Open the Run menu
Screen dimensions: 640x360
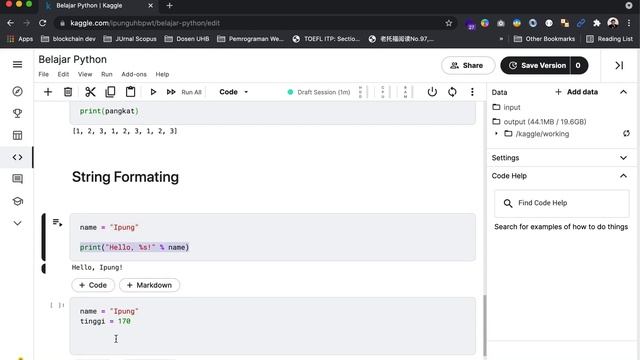pyautogui.click(x=107, y=74)
